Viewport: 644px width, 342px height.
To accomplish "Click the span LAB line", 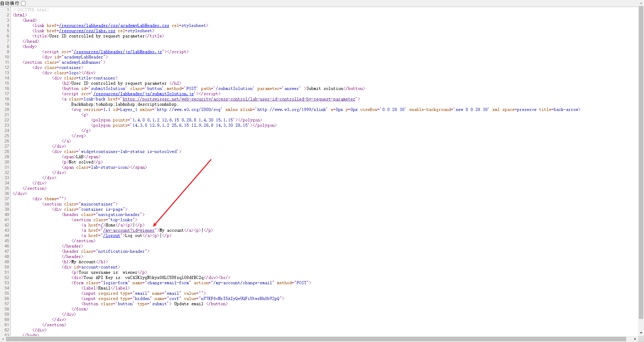I will click(81, 157).
